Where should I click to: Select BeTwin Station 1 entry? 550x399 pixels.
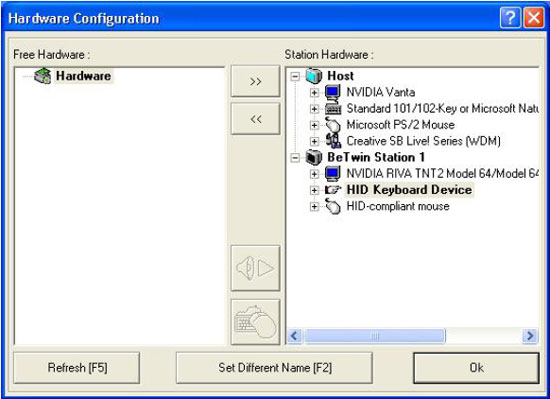point(376,157)
